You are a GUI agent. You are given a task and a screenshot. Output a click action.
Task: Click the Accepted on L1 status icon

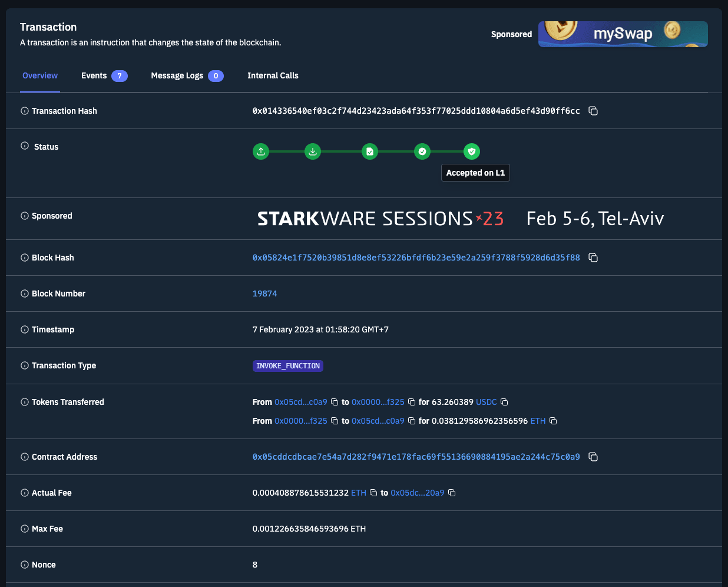tap(471, 151)
